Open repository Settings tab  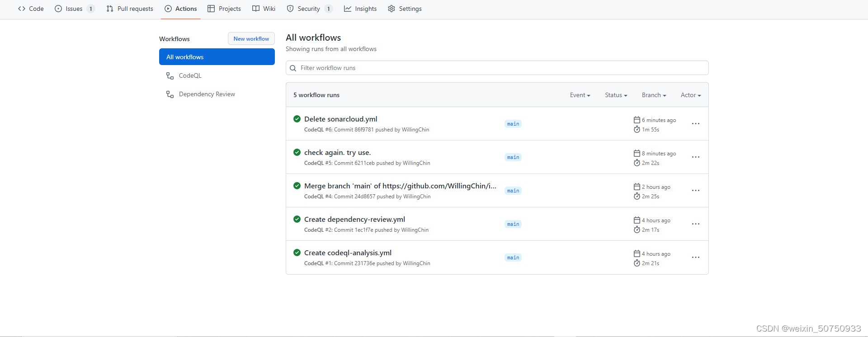pyautogui.click(x=405, y=9)
